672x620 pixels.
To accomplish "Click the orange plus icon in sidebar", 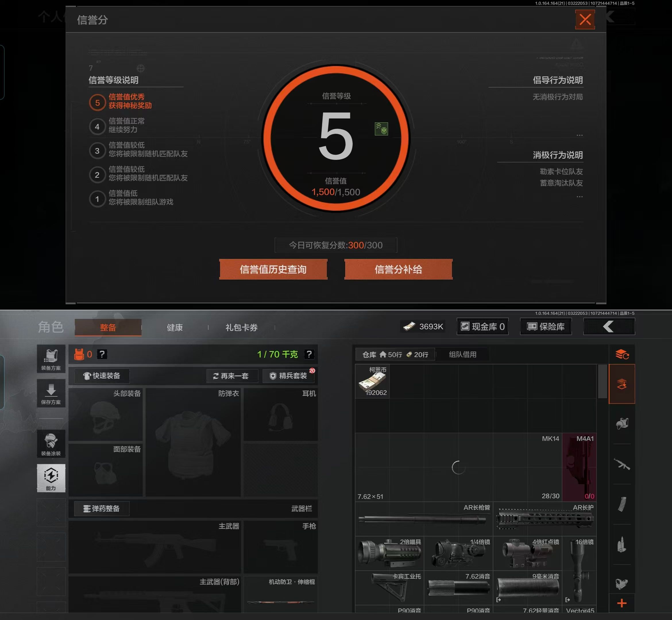I will click(622, 603).
